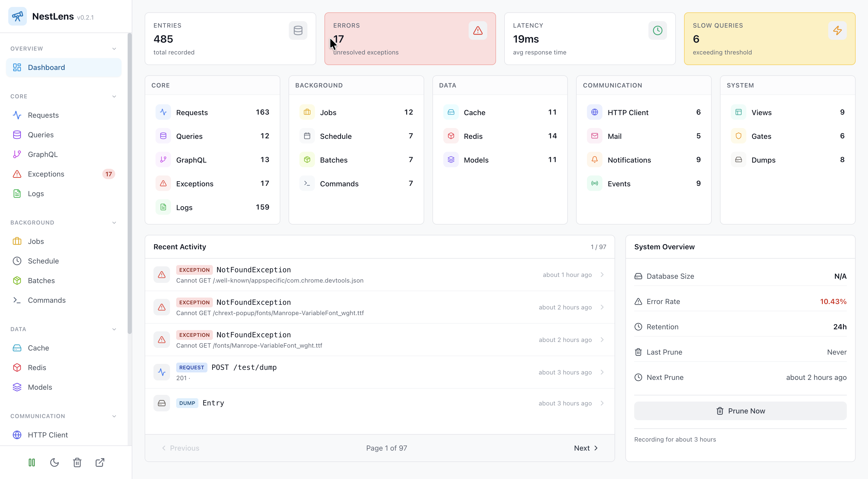Go to Next page of activity
Image resolution: width=868 pixels, height=479 pixels.
pos(586,448)
